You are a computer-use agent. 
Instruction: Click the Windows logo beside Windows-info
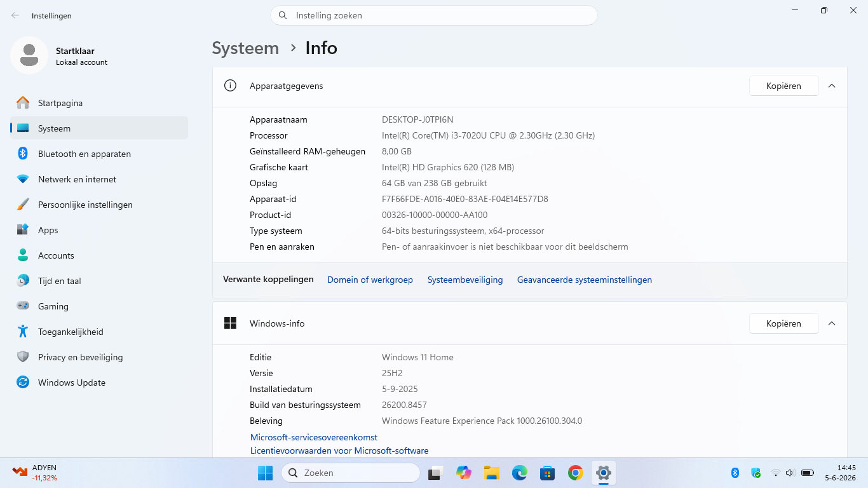[x=230, y=323]
